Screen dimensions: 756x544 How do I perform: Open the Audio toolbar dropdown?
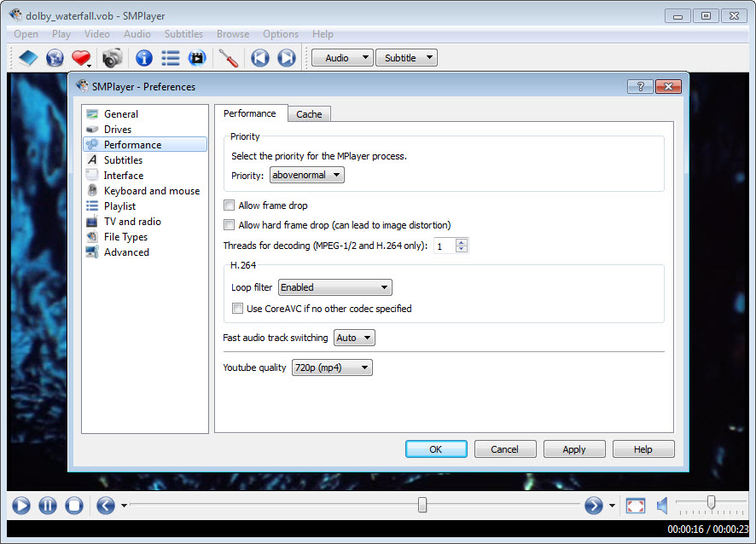(342, 58)
